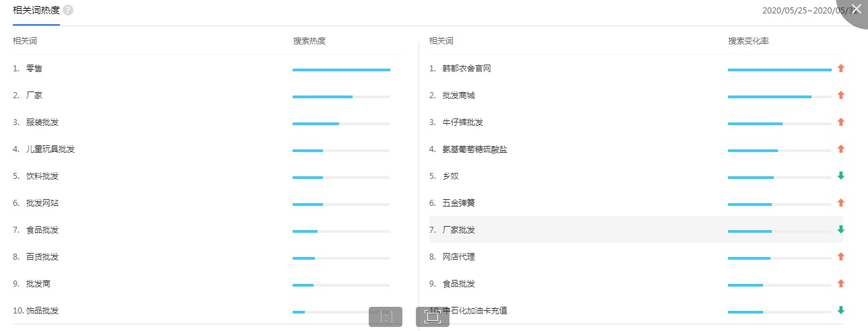Click the 1:1 original size icon
Screen dimensions: 868x331
[x=386, y=317]
